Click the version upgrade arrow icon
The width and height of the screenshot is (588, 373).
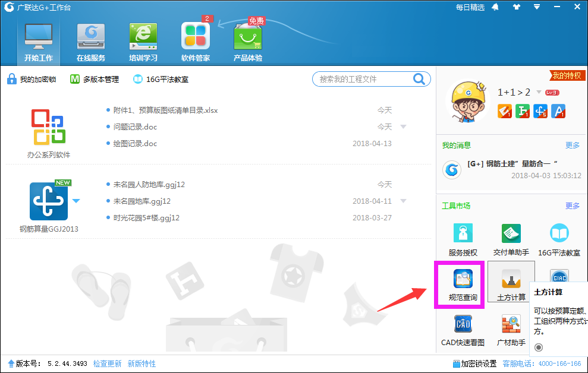[11, 363]
